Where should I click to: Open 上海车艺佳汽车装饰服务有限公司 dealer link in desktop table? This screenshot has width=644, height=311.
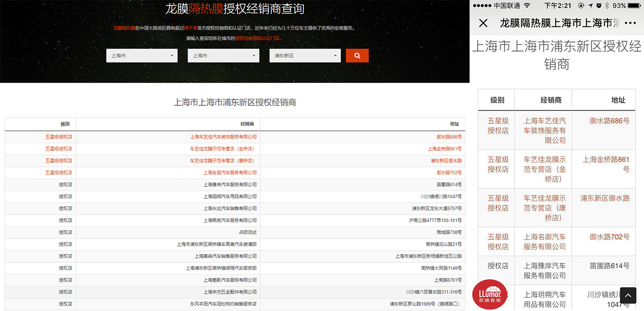[223, 137]
